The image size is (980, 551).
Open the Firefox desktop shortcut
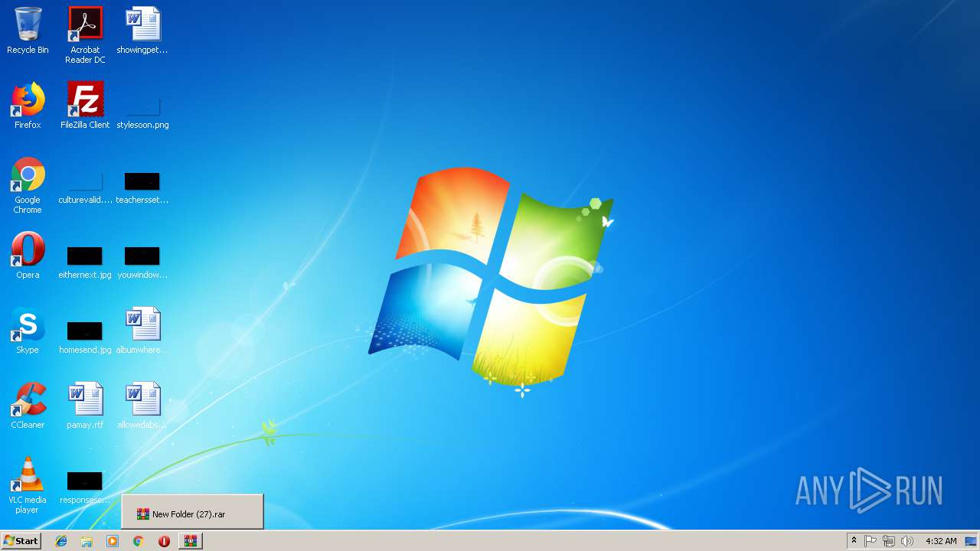[x=28, y=106]
